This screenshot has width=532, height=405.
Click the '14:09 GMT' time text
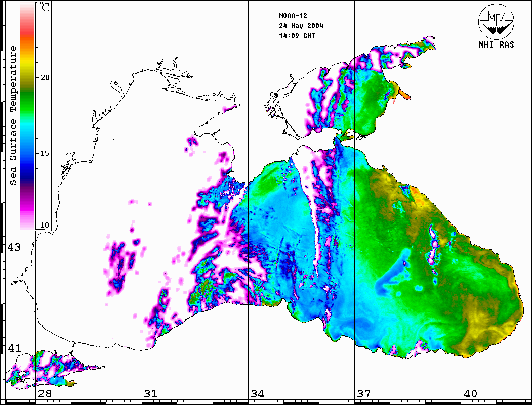pyautogui.click(x=297, y=35)
